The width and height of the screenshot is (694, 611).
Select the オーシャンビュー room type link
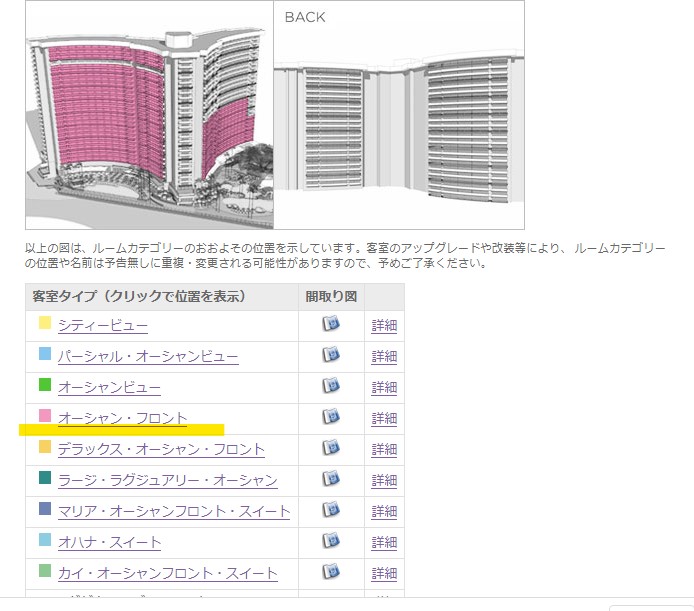109,388
